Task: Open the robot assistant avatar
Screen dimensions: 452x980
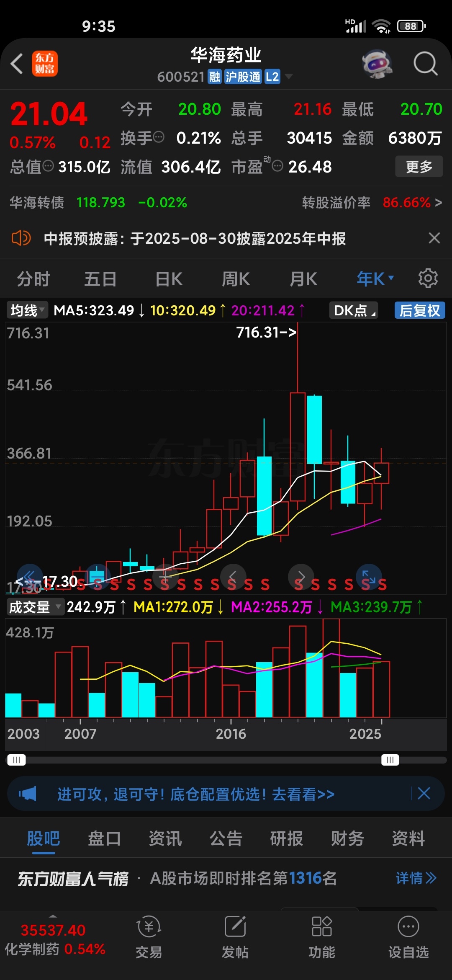Action: 377,64
